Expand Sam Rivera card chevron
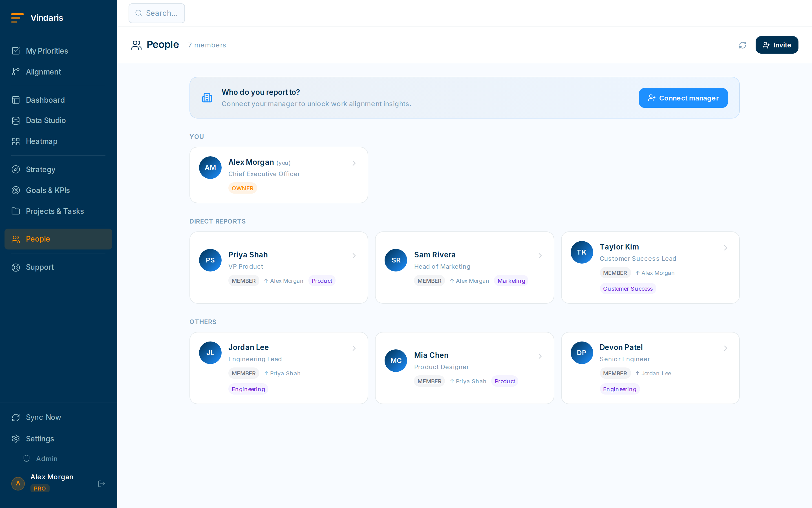 point(540,256)
